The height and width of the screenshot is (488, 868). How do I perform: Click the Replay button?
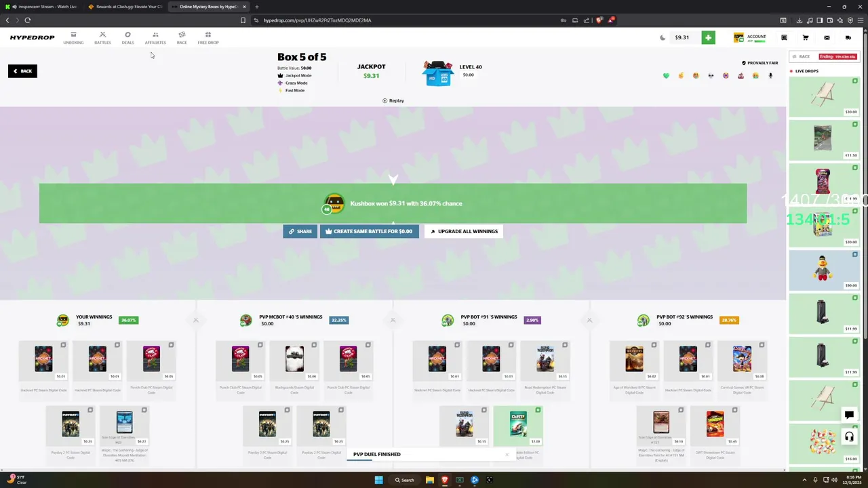(393, 101)
